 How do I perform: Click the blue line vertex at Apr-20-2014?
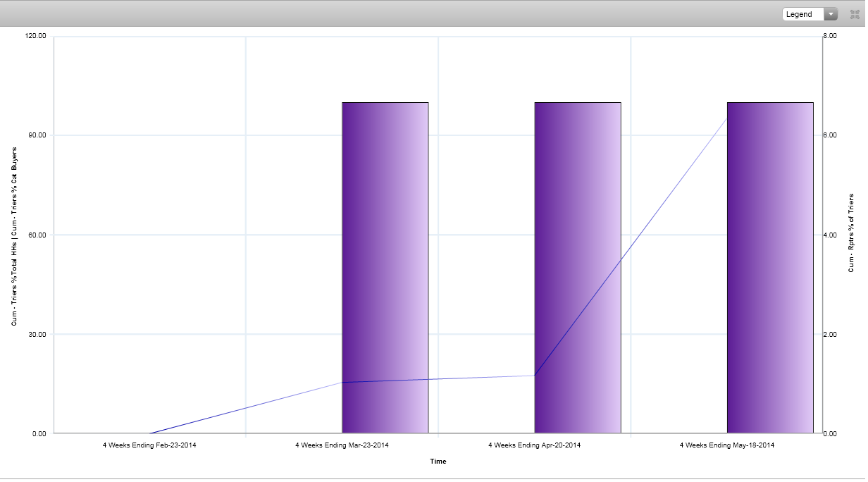click(x=535, y=376)
